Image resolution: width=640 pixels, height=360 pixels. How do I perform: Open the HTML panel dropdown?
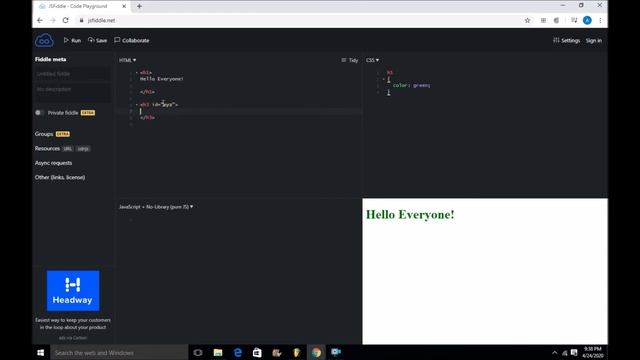tap(127, 60)
